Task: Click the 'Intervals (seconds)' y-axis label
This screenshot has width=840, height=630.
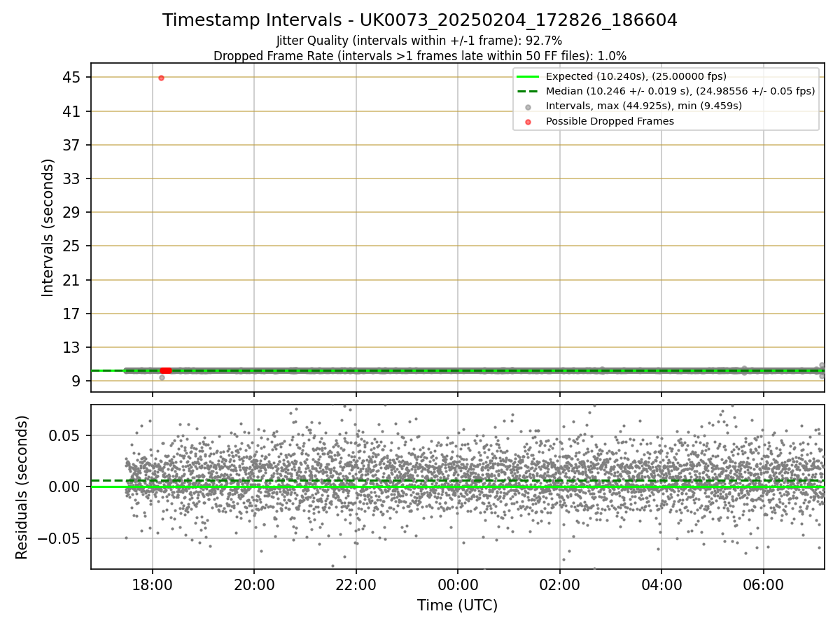Action: pyautogui.click(x=48, y=227)
